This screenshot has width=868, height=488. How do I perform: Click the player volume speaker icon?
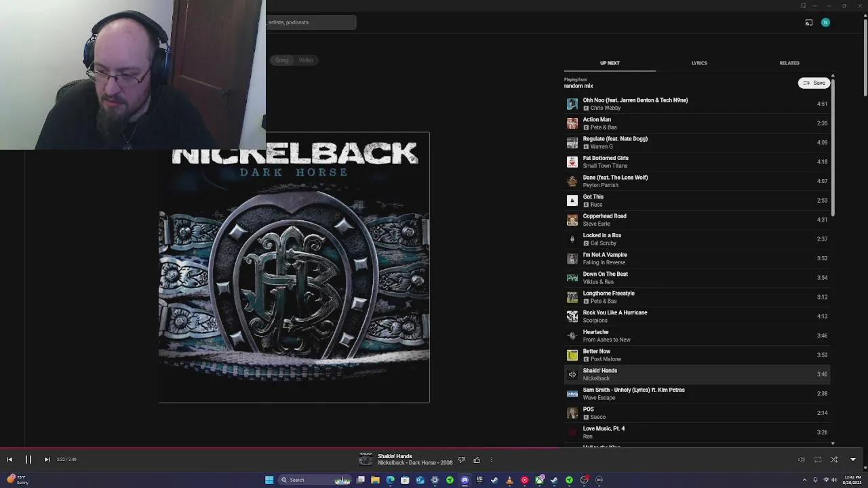pos(801,460)
